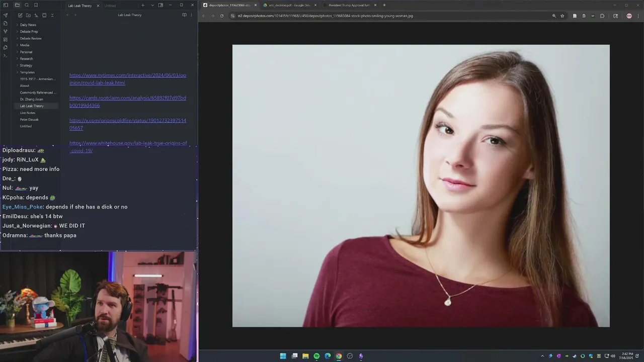Click the paper plane ribbon icon in Obsidian
Viewport: 644px width, 362px height.
[6, 15]
